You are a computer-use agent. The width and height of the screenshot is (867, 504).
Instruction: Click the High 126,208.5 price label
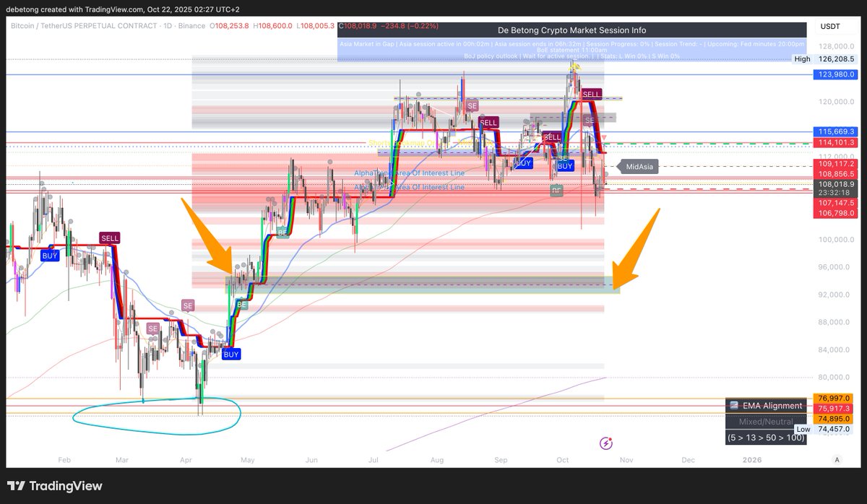click(x=825, y=59)
